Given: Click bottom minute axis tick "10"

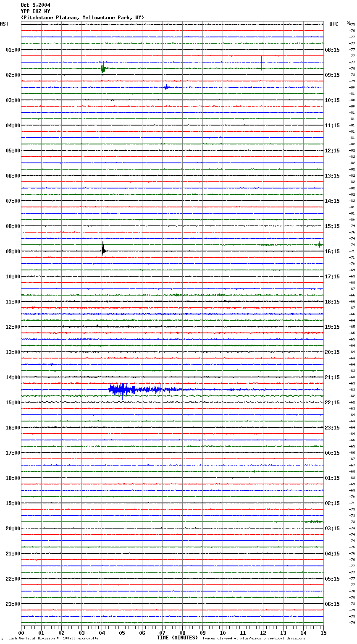Looking at the screenshot, I should click(x=223, y=633).
